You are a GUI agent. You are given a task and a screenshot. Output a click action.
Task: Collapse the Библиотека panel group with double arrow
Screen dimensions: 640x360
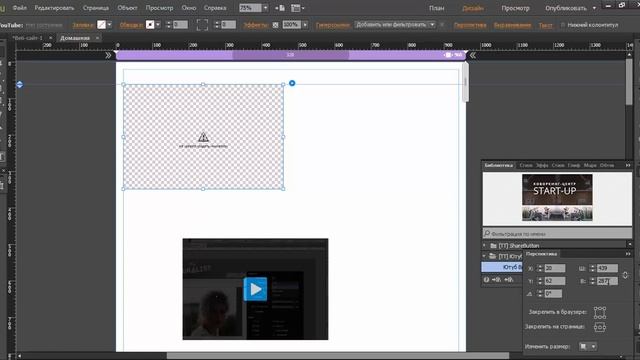point(628,165)
